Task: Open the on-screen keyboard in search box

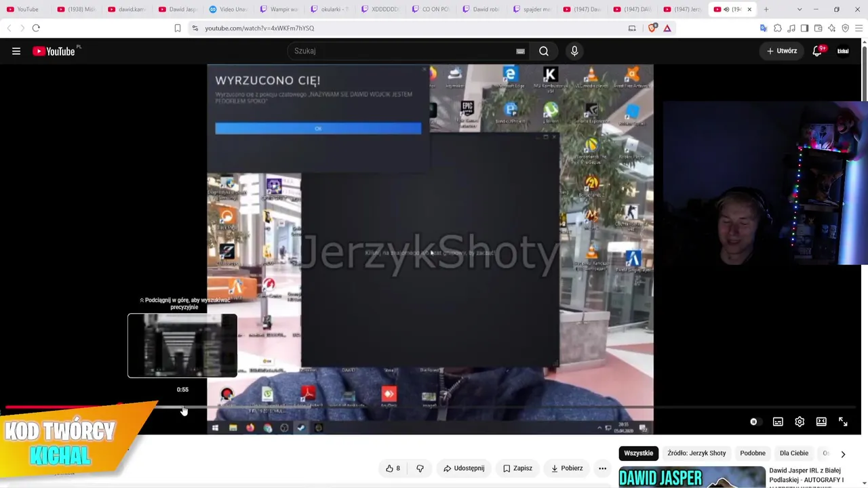Action: (x=520, y=51)
